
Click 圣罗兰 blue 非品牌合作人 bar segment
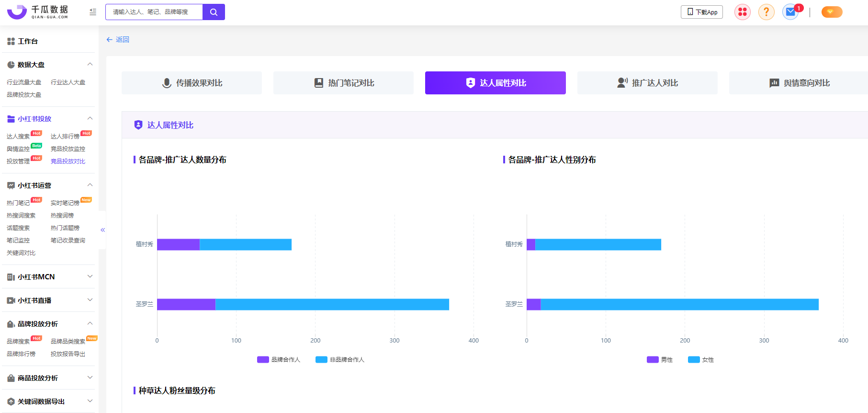(x=332, y=304)
